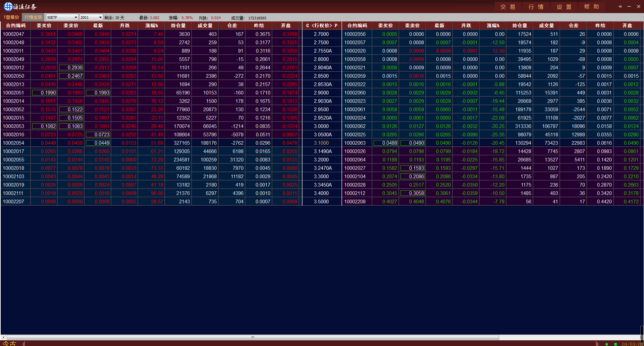Viewport: 644px width, 346px height.
Task: Click strike price 3.5000
Action: pyautogui.click(x=321, y=202)
